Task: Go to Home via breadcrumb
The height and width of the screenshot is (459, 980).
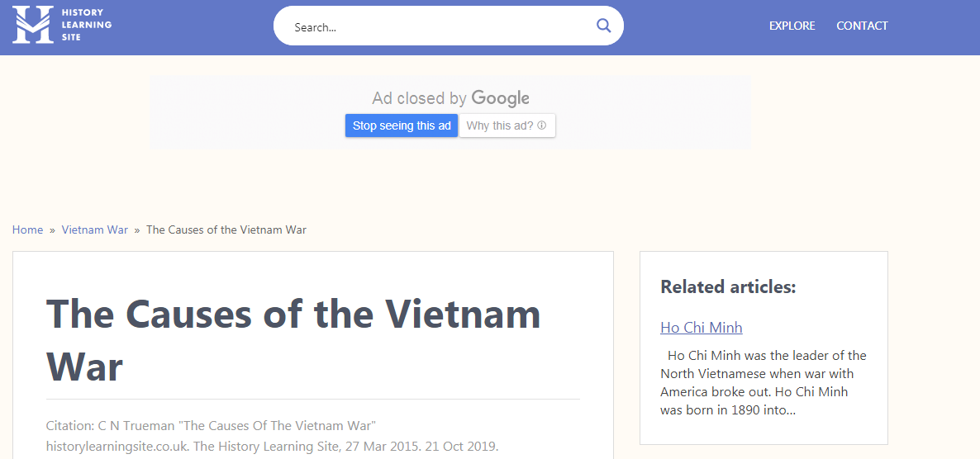Action: 27,229
